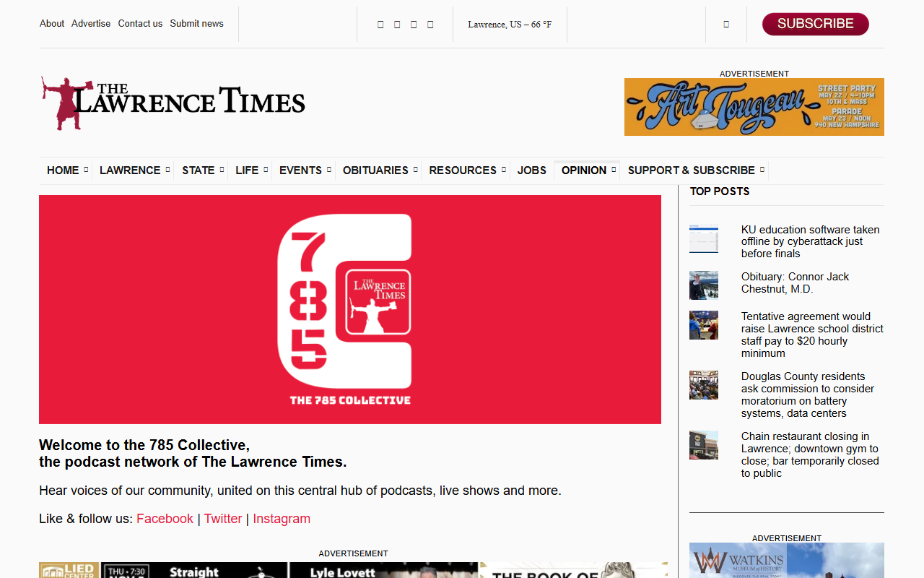Screen dimensions: 924x578
Task: Follow the Instagram link
Action: tap(282, 519)
